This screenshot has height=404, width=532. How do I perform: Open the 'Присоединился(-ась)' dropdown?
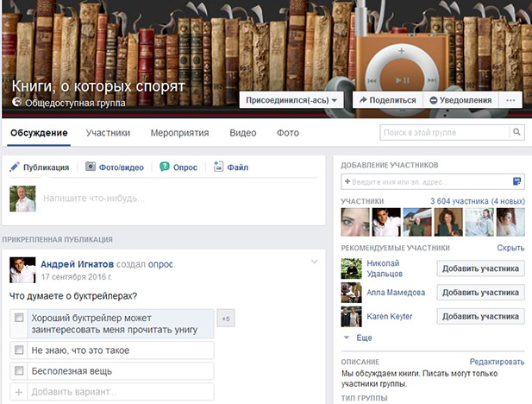point(292,100)
